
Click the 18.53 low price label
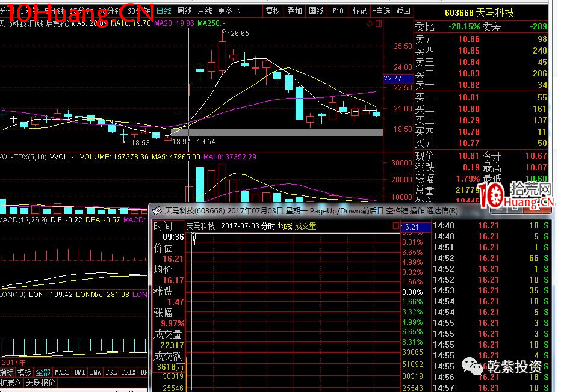coord(140,143)
